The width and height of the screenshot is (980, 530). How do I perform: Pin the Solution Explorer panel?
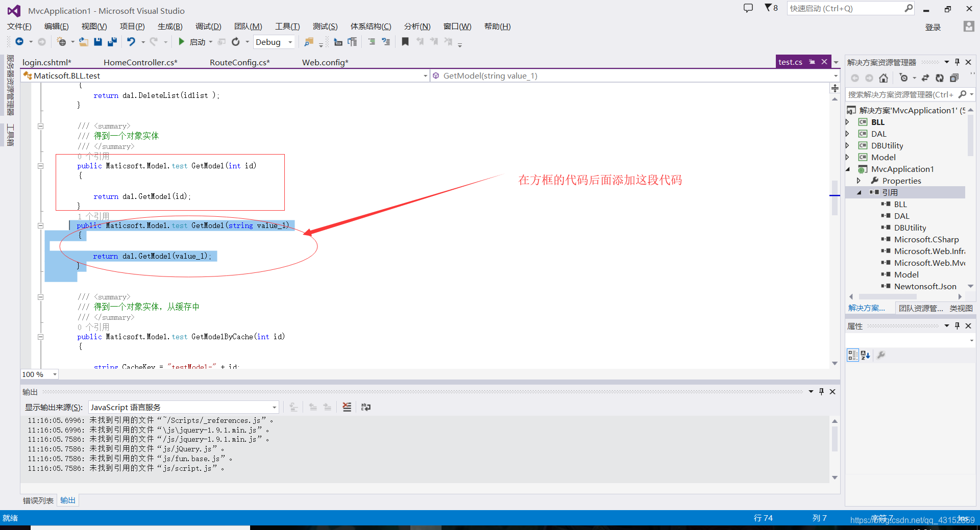click(958, 62)
